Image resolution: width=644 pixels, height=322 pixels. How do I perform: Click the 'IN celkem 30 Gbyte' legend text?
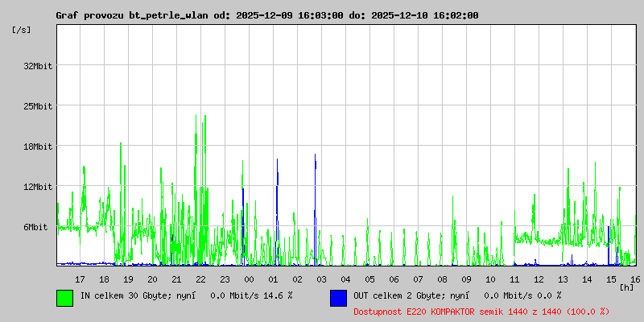[186, 296]
